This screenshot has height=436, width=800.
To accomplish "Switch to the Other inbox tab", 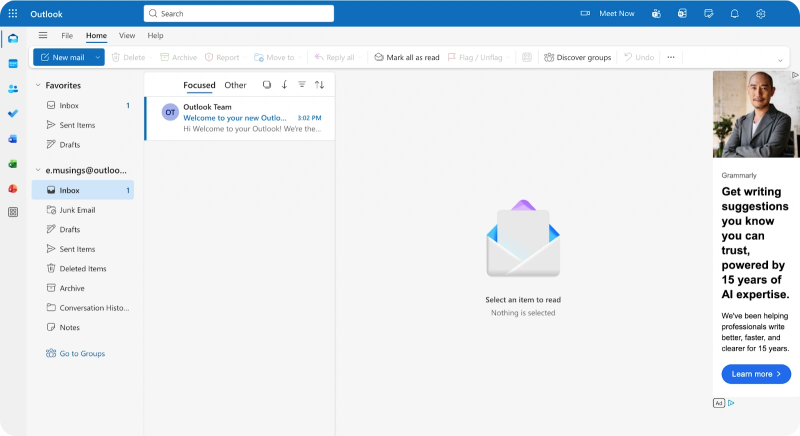I will click(x=235, y=85).
